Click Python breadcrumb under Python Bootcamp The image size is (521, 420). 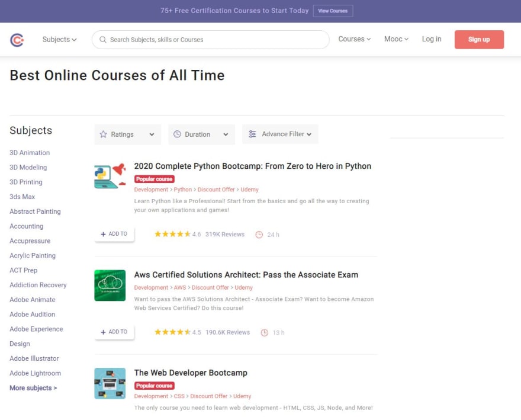point(183,190)
